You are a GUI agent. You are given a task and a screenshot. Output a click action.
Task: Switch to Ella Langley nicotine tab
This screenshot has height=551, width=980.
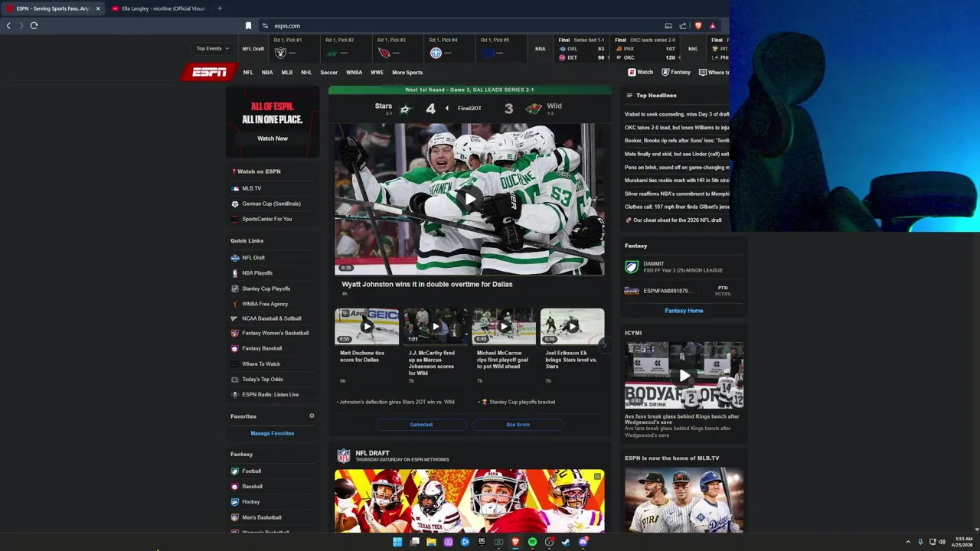[160, 8]
